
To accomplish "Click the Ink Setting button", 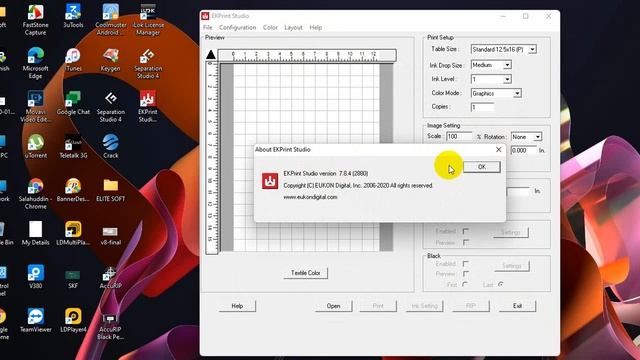I will pyautogui.click(x=424, y=306).
